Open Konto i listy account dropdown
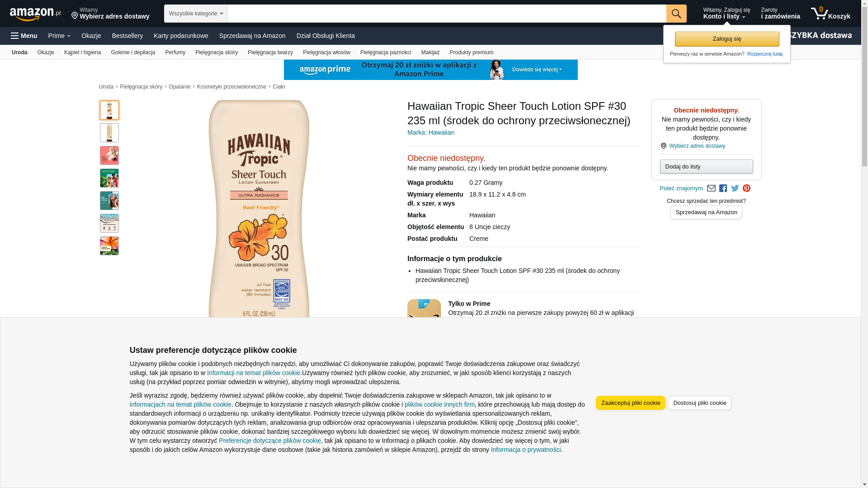Viewport: 868px width, 488px height. click(x=726, y=14)
